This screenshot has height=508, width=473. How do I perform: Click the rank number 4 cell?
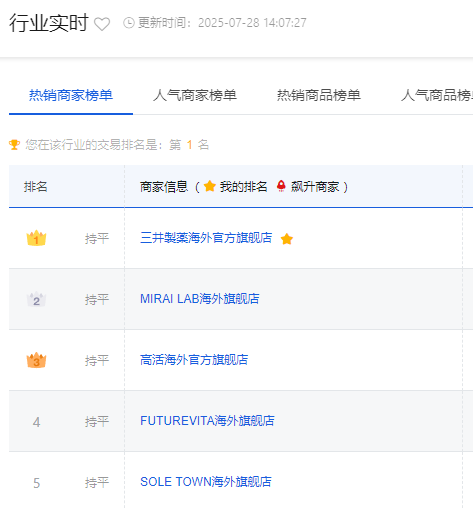pos(36,422)
